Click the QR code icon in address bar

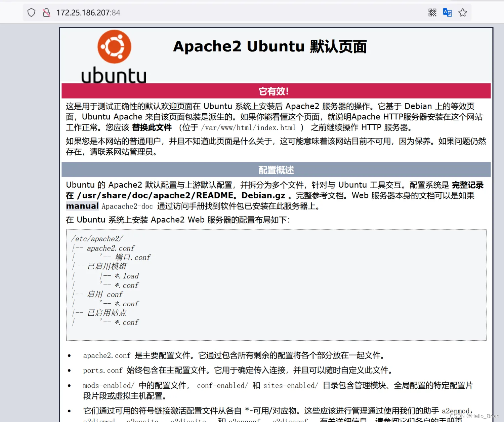tap(432, 13)
